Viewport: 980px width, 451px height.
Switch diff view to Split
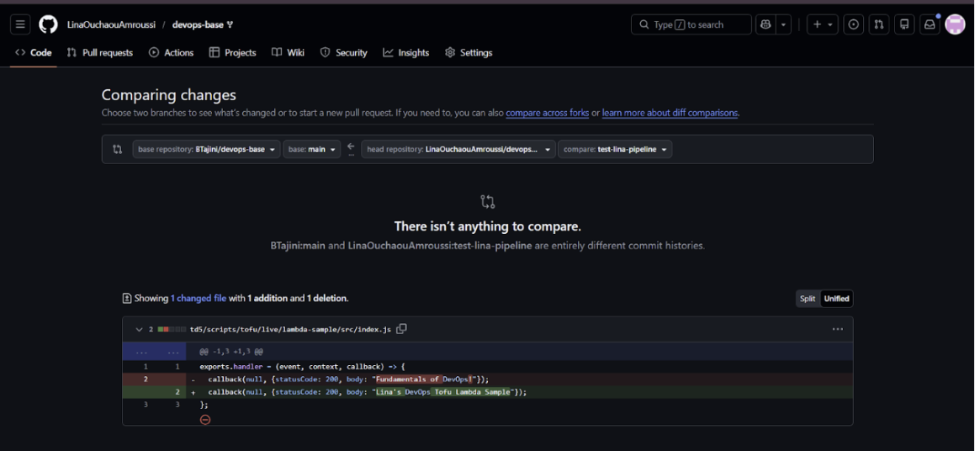pos(808,299)
